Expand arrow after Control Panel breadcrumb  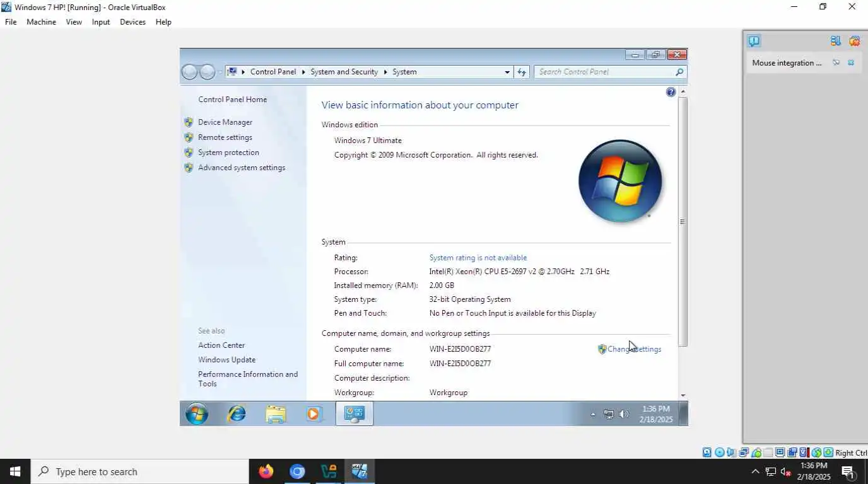point(303,72)
